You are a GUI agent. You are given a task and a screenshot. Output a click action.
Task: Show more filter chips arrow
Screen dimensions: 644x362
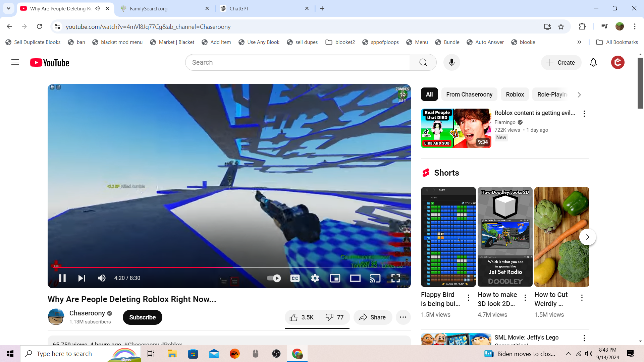(x=579, y=95)
